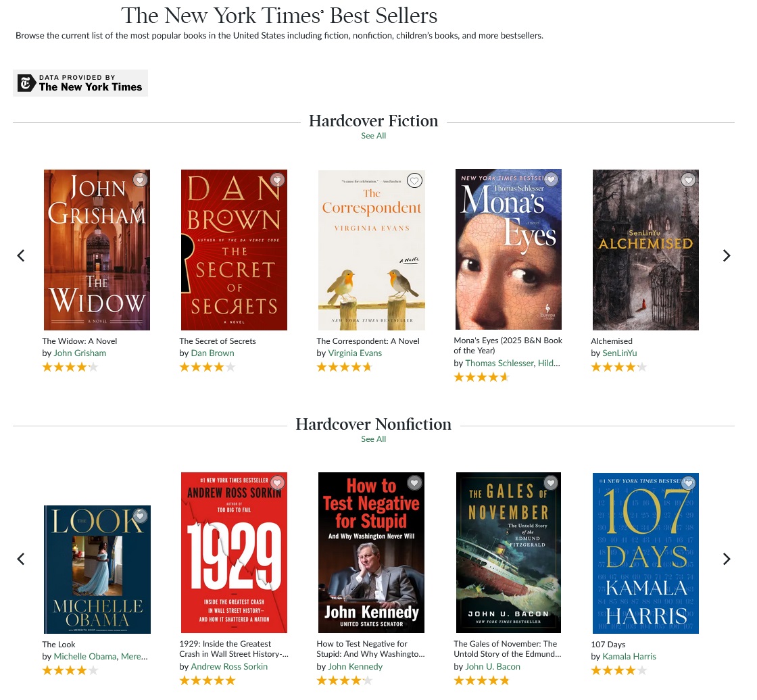Advance Hardcover Nonfiction carousel with right chevron
Viewport: 757px width, 700px height.
coord(727,559)
